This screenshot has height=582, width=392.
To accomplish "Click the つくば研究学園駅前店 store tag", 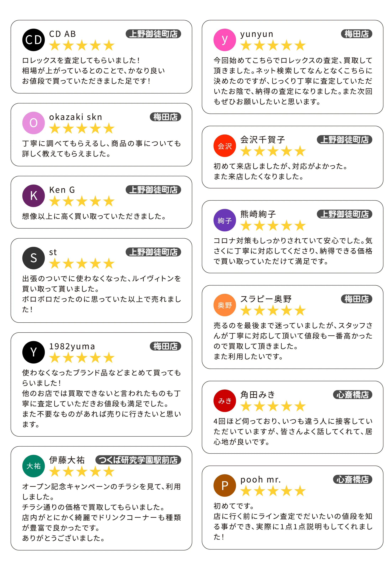I will click(138, 460).
